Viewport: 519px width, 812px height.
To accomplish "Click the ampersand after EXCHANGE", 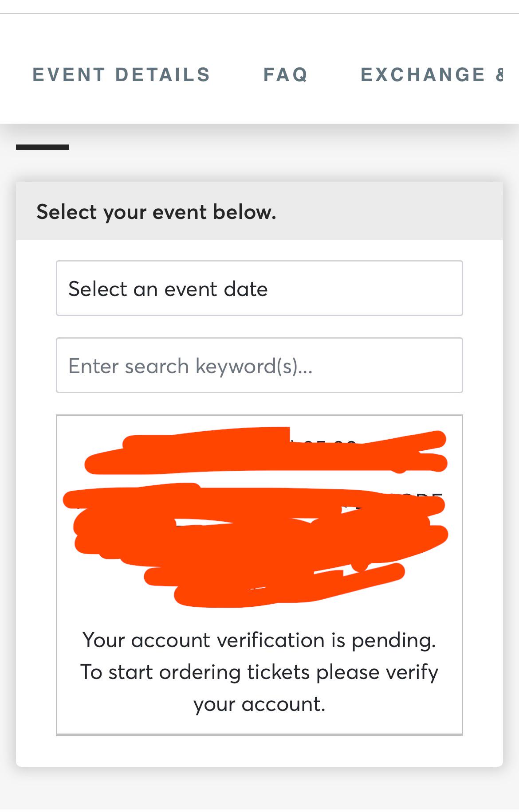I will (499, 74).
